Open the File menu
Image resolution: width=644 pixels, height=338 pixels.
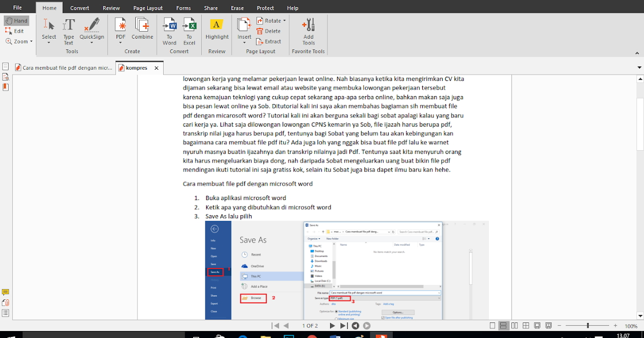point(18,8)
